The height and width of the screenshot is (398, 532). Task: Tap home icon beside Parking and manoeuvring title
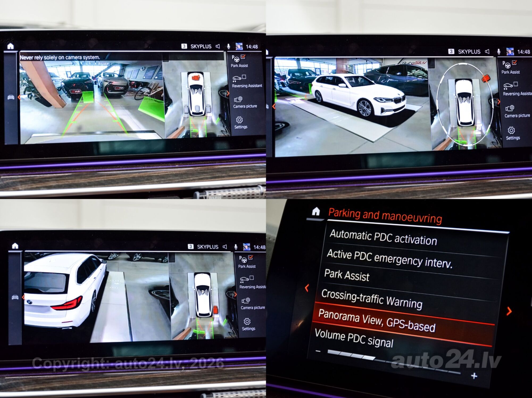click(x=316, y=211)
